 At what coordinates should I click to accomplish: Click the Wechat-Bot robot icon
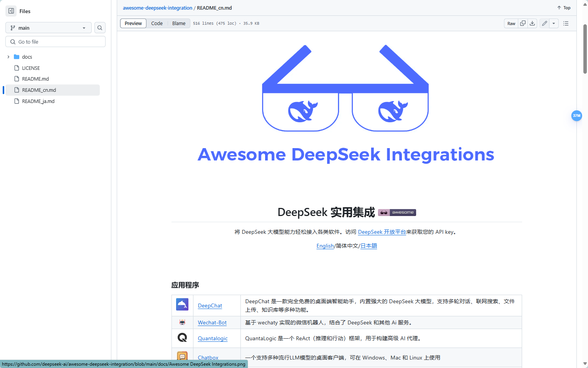pyautogui.click(x=182, y=322)
